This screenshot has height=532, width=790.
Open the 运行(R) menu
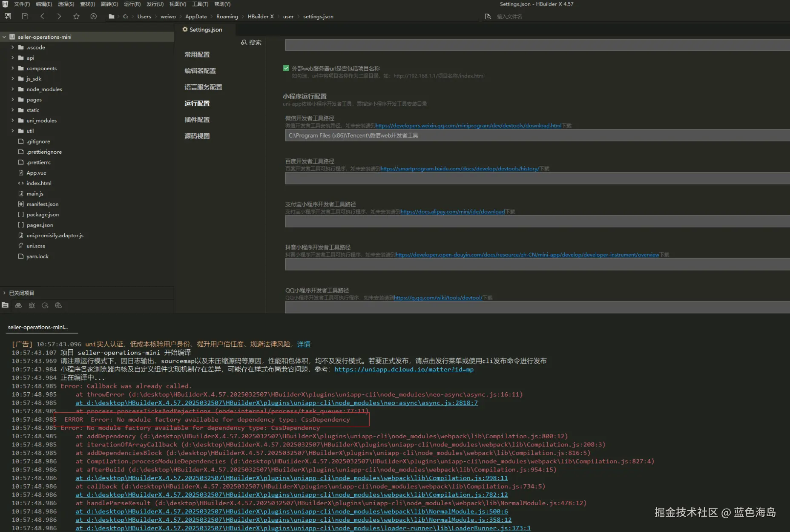click(132, 4)
